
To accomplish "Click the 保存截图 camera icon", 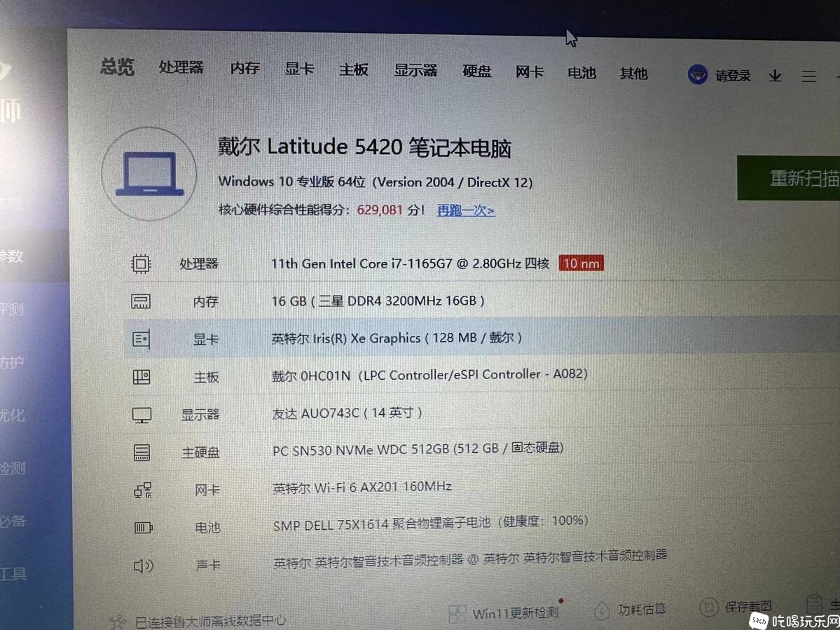I will 709,608.
